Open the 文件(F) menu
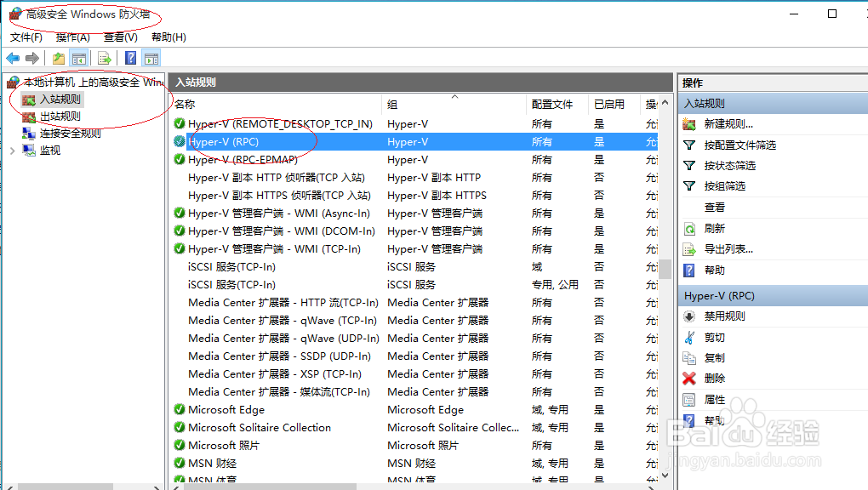Viewport: 868px width, 490px height. (x=26, y=37)
